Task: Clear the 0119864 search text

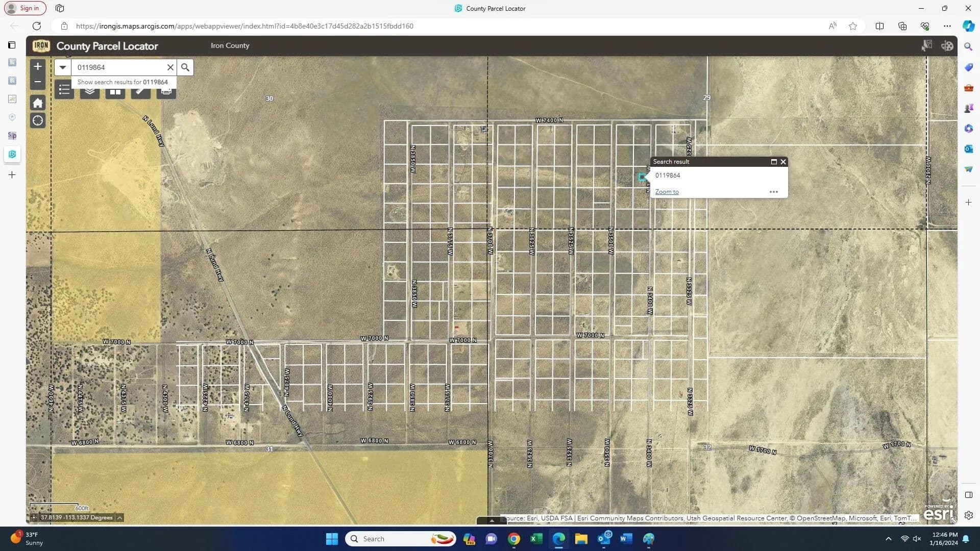Action: tap(170, 67)
